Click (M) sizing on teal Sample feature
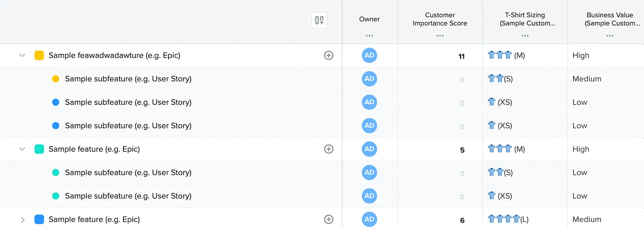 click(506, 149)
